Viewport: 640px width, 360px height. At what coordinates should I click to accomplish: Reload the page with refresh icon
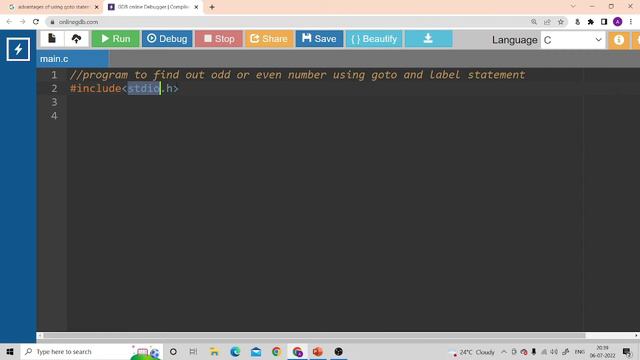[36, 22]
